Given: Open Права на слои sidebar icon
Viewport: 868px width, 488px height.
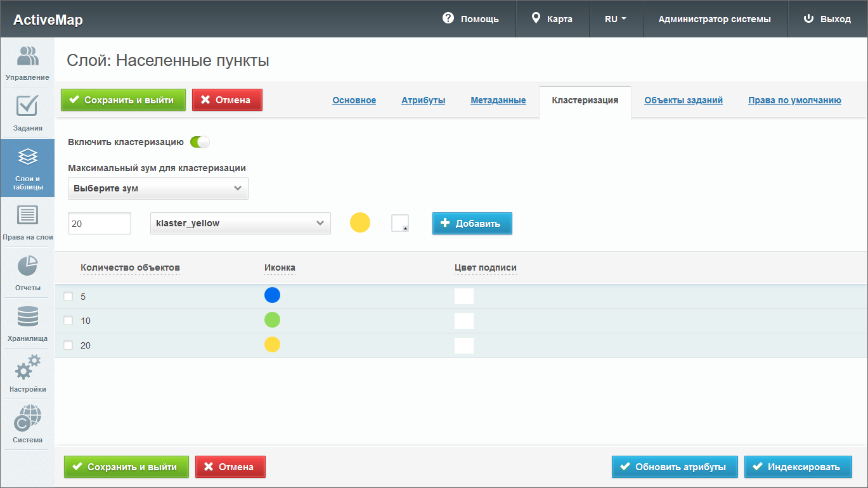Looking at the screenshot, I should coord(27,222).
